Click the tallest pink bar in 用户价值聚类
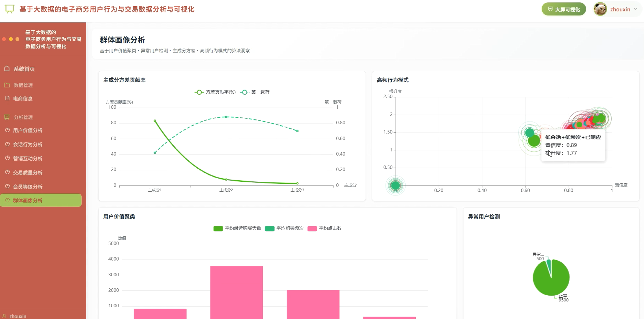The height and width of the screenshot is (319, 644). pyautogui.click(x=237, y=293)
